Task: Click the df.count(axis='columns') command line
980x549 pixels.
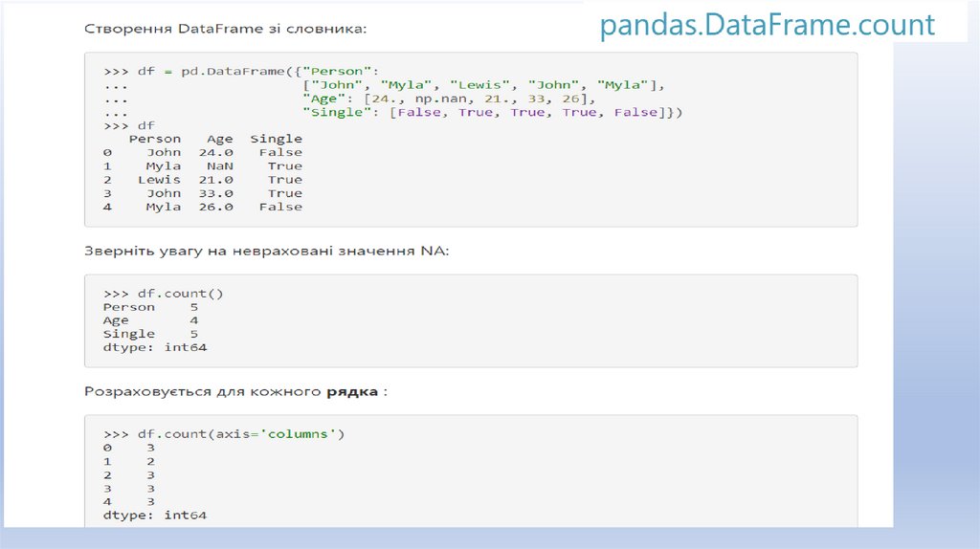Action: point(224,434)
